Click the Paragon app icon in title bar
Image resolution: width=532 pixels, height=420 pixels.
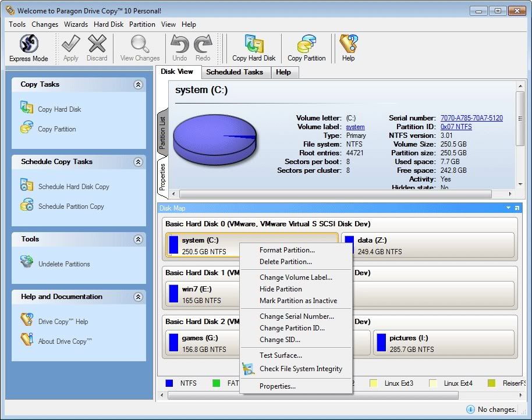[x=10, y=10]
